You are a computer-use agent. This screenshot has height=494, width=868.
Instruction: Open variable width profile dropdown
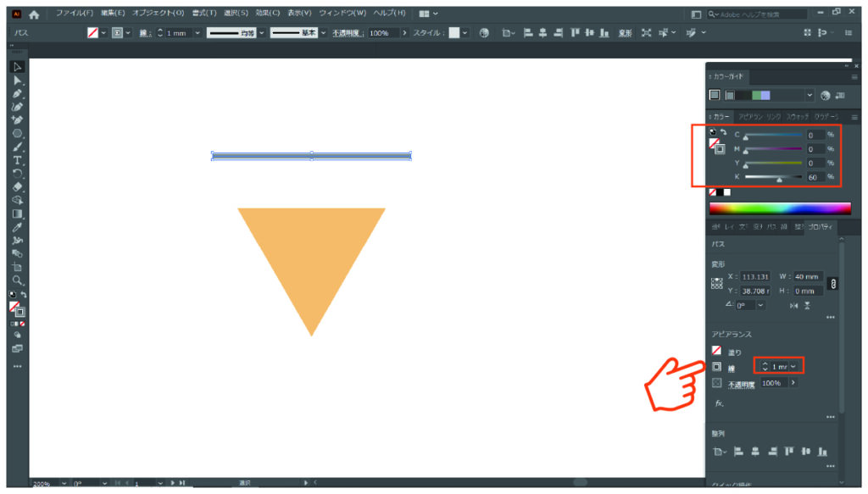point(262,33)
